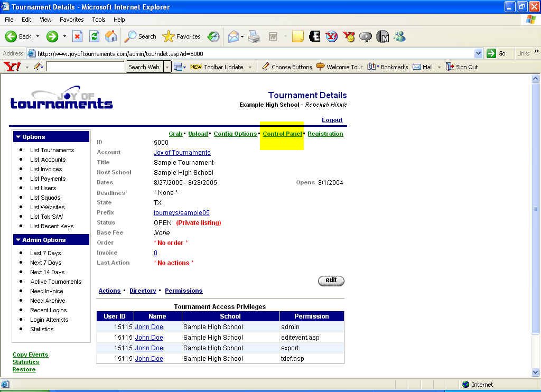Click the Logout link

(x=332, y=120)
